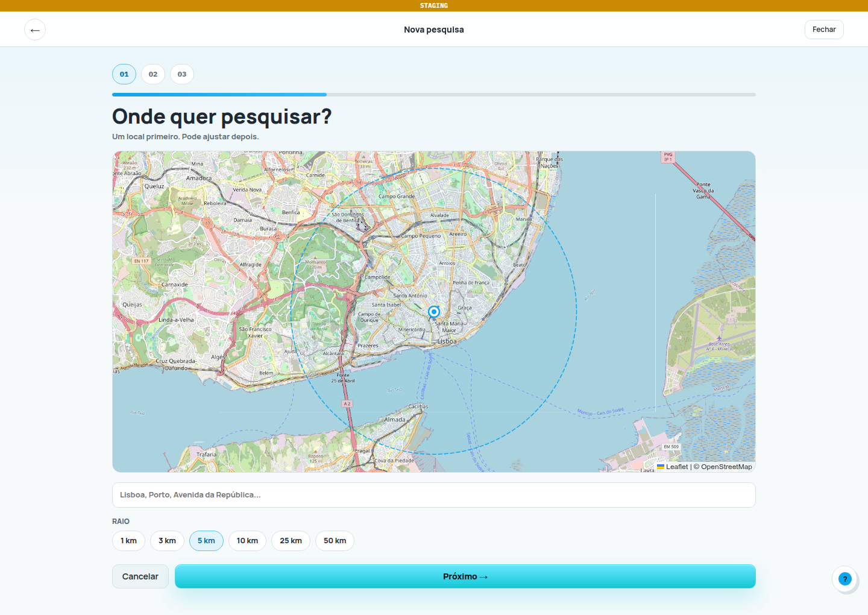
Task: Click Queluz on the map
Action: coord(154,186)
